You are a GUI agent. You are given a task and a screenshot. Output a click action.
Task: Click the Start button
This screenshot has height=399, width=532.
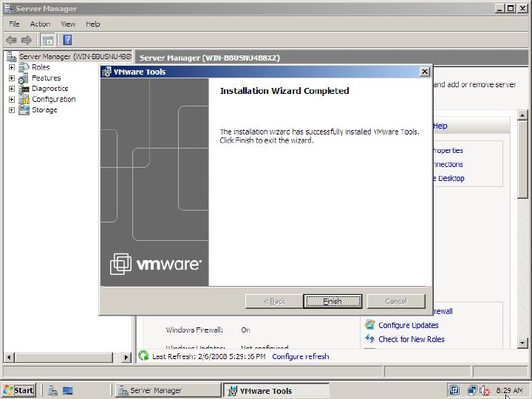19,391
